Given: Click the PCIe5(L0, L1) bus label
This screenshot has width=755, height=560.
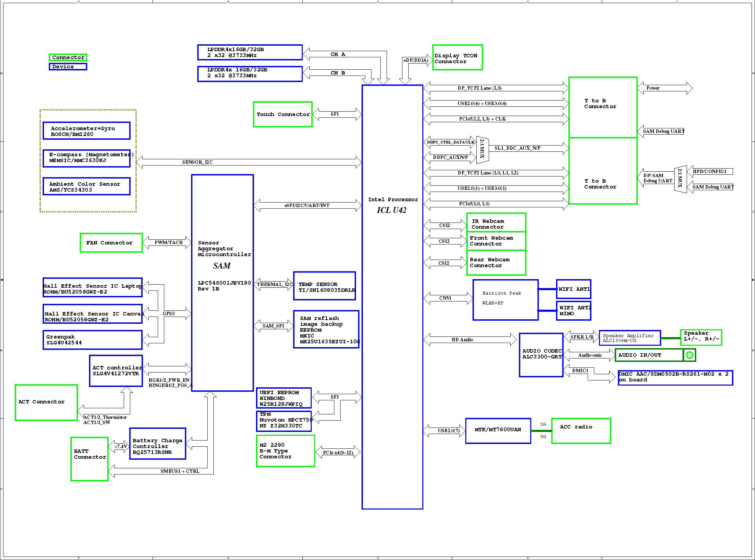Looking at the screenshot, I should (x=474, y=204).
